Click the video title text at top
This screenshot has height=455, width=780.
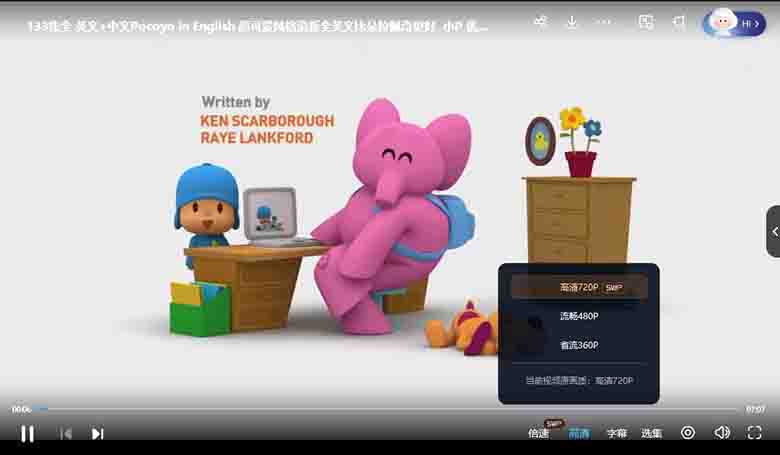coord(258,26)
